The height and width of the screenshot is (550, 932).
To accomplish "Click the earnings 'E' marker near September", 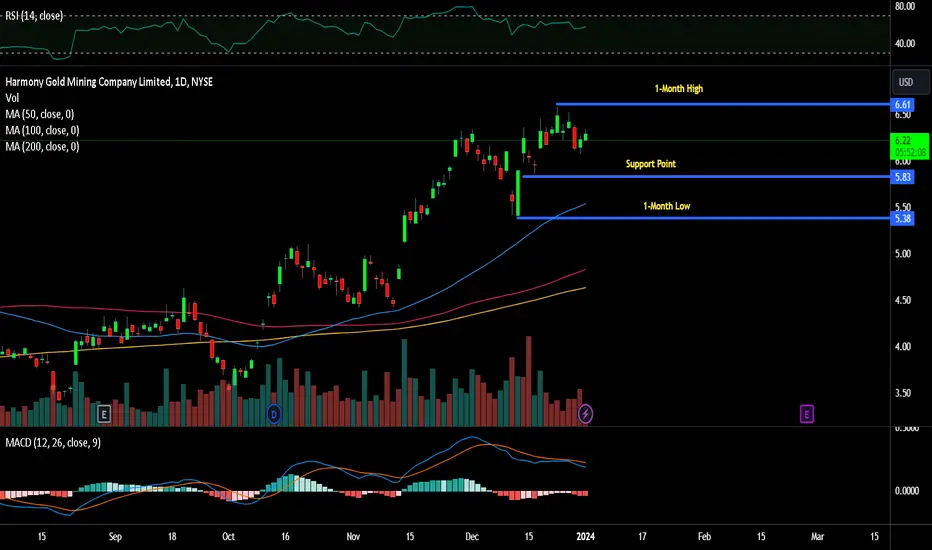I will coord(103,414).
